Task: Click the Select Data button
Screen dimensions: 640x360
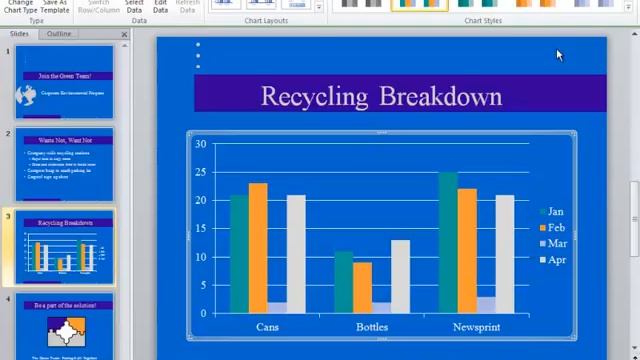Action: click(x=134, y=7)
